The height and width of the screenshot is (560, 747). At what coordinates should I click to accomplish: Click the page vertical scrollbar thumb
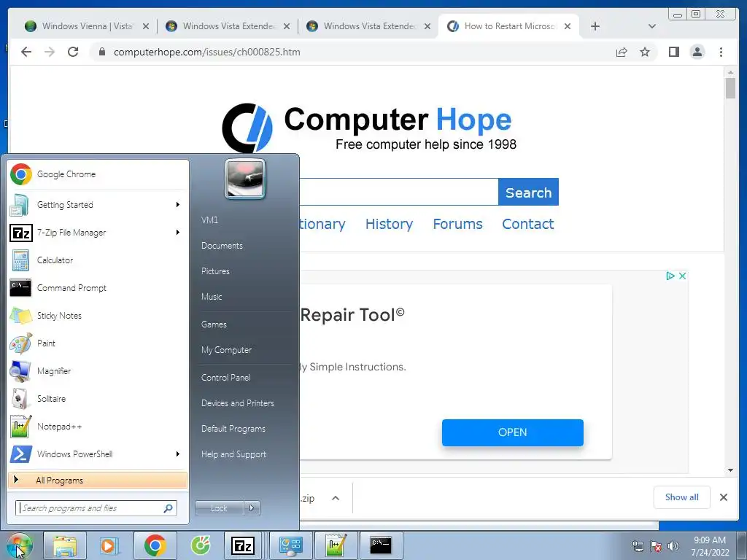tap(730, 88)
